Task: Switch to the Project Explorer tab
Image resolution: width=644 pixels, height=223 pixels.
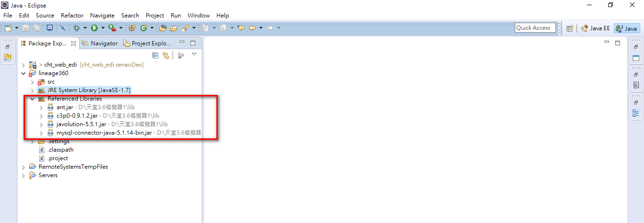Action: point(147,43)
